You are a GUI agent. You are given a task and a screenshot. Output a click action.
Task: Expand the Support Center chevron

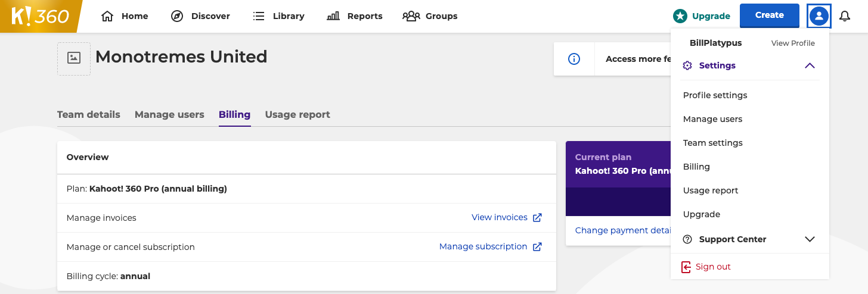click(x=810, y=239)
